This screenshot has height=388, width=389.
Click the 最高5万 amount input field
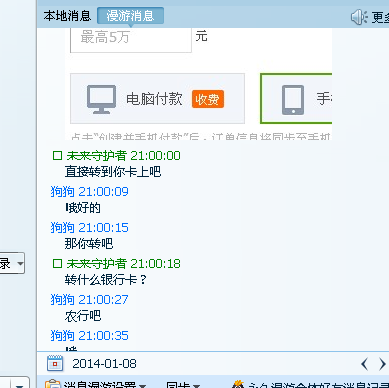(x=131, y=39)
